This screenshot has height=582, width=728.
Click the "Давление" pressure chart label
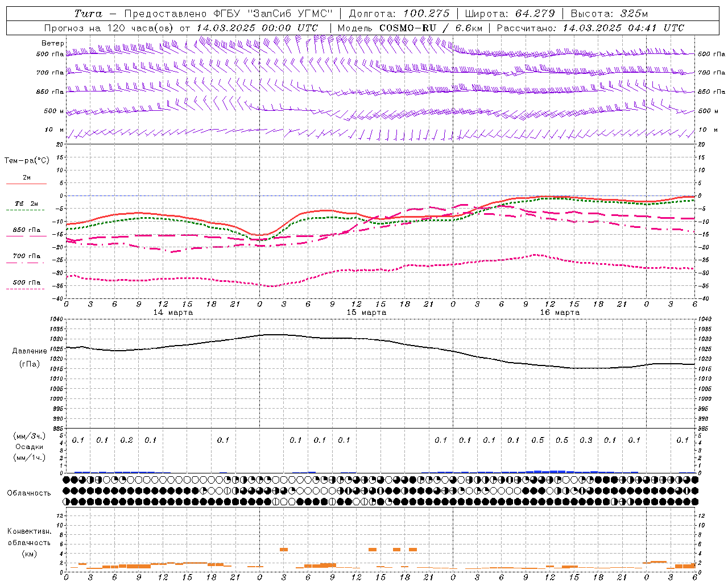pos(30,351)
